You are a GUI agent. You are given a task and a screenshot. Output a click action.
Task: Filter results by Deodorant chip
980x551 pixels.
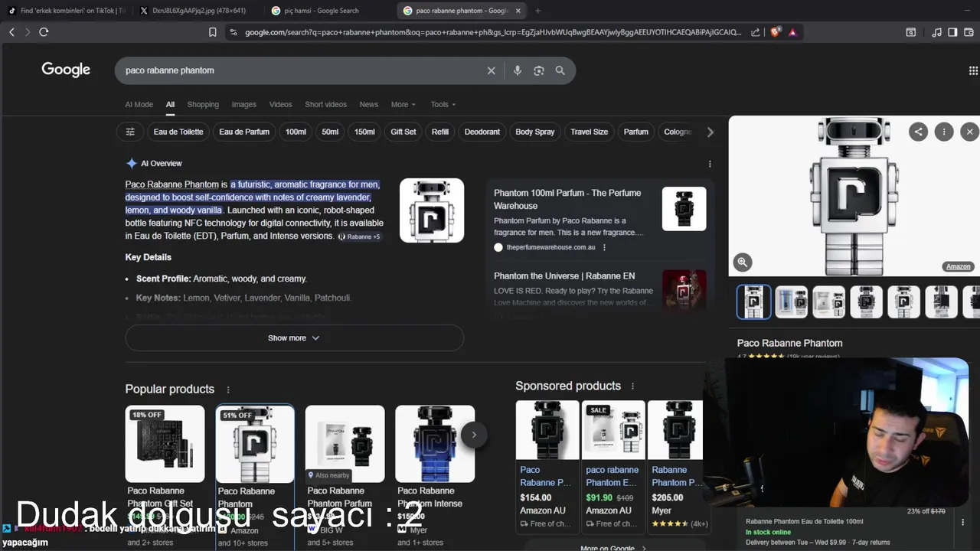(x=482, y=132)
